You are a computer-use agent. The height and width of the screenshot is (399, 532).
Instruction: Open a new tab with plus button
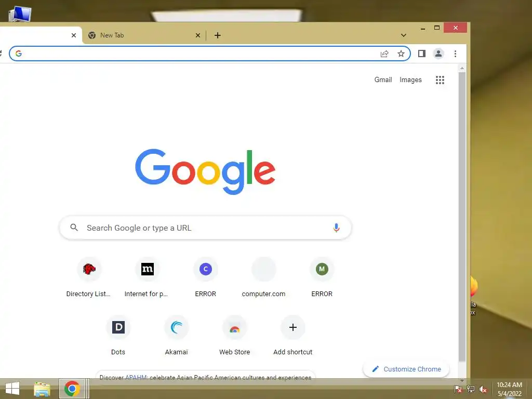(x=218, y=35)
